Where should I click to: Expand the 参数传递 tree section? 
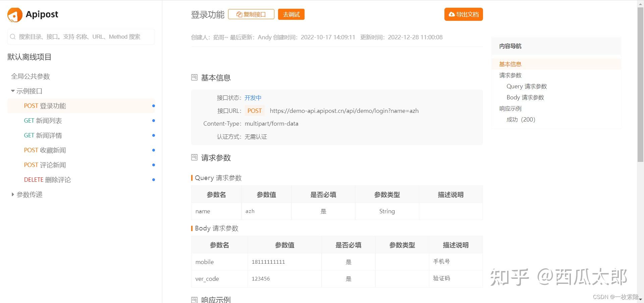coord(12,194)
